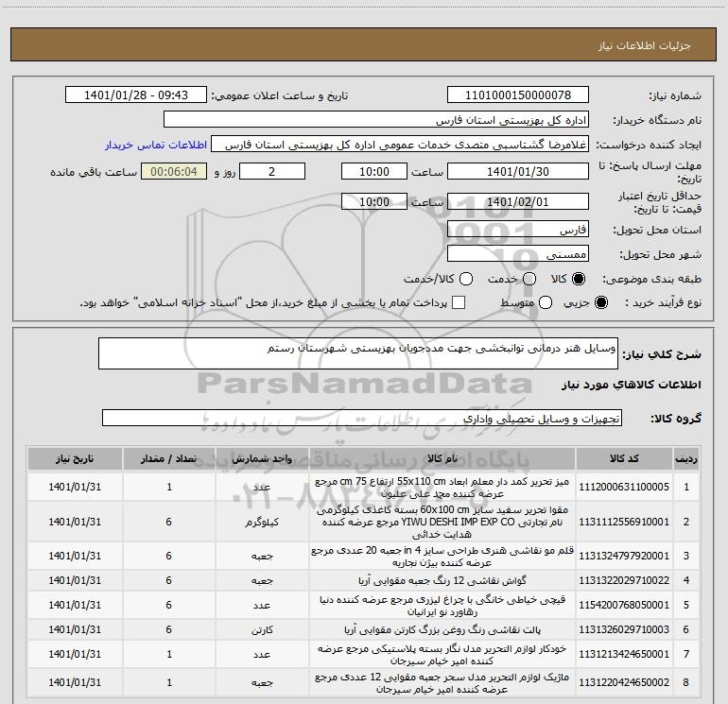Viewport: 728px width, 704px height.
Task: Click the need number field 1101000150000078
Action: pos(518,94)
